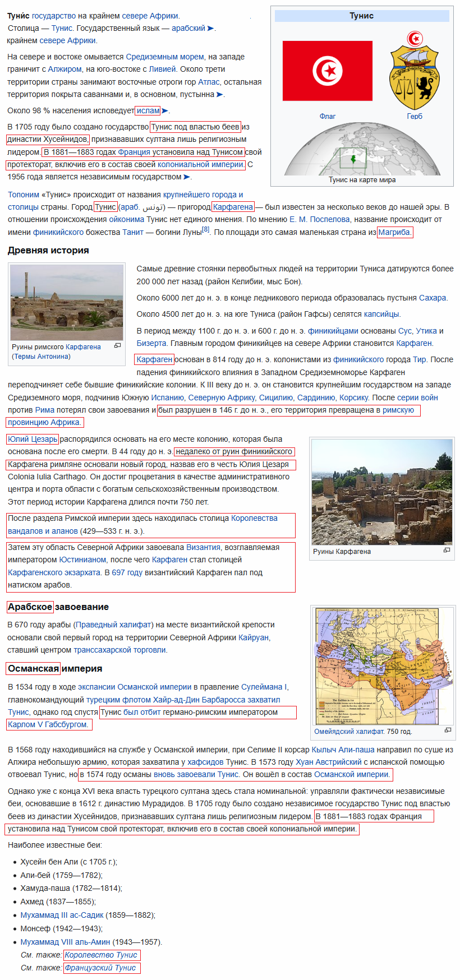Screen dimensions: 460x980
Task: Open 'Е. М. Поспелова' link
Action: [x=319, y=219]
